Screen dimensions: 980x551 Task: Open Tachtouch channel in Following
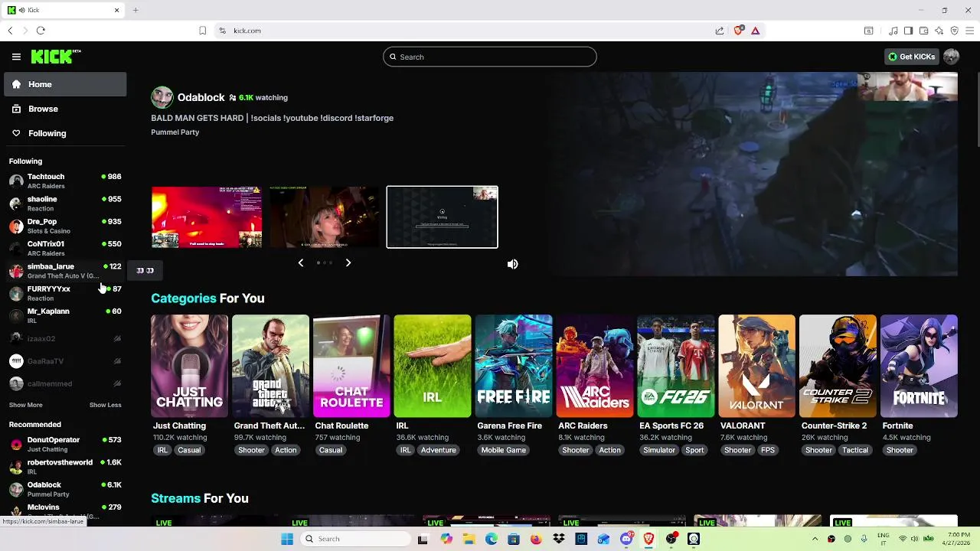tap(65, 181)
